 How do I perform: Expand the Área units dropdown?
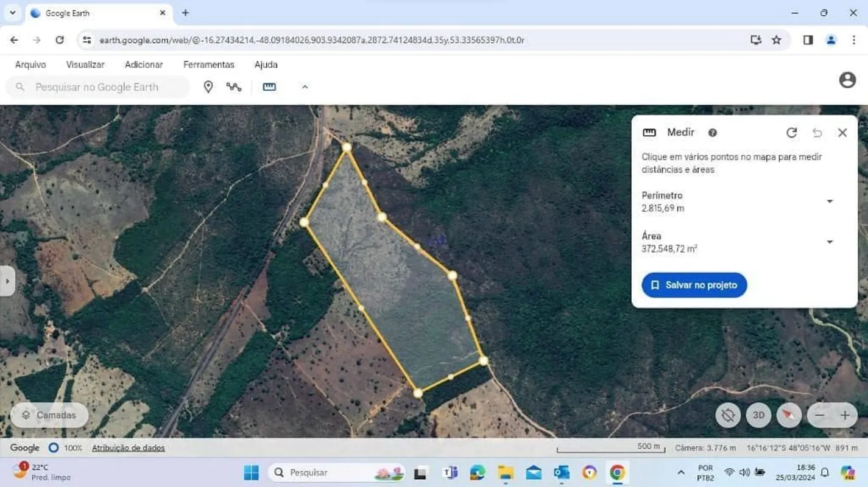pyautogui.click(x=830, y=242)
